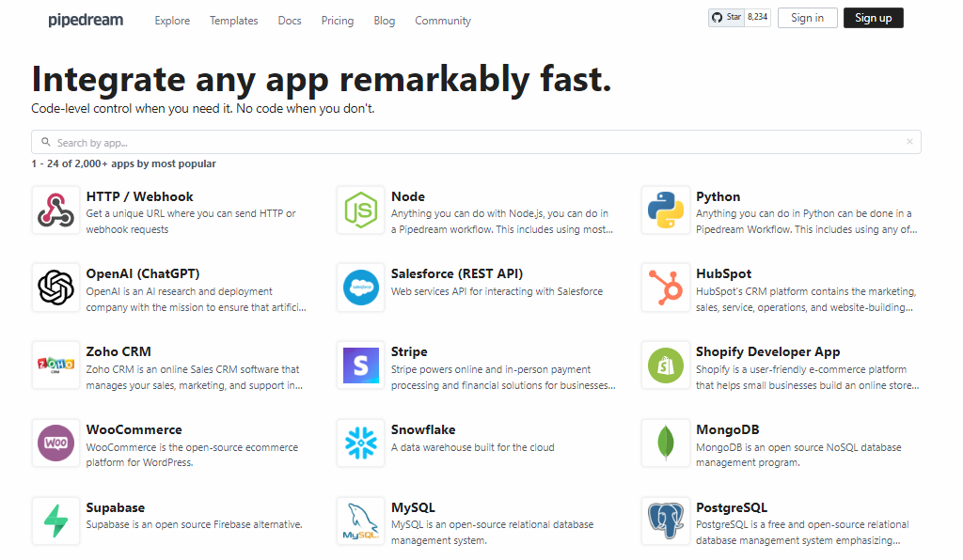Click the Zoho CRM logo icon

tap(55, 366)
